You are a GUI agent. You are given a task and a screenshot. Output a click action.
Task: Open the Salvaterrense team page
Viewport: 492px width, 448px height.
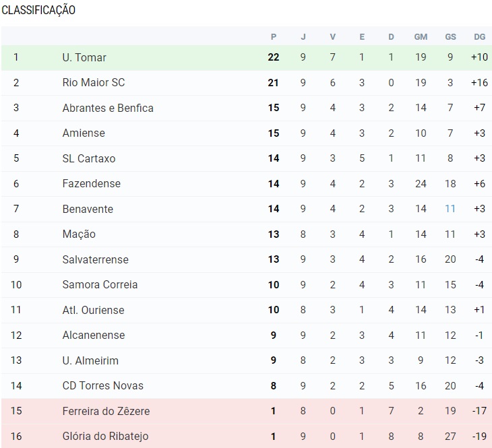coord(95,259)
